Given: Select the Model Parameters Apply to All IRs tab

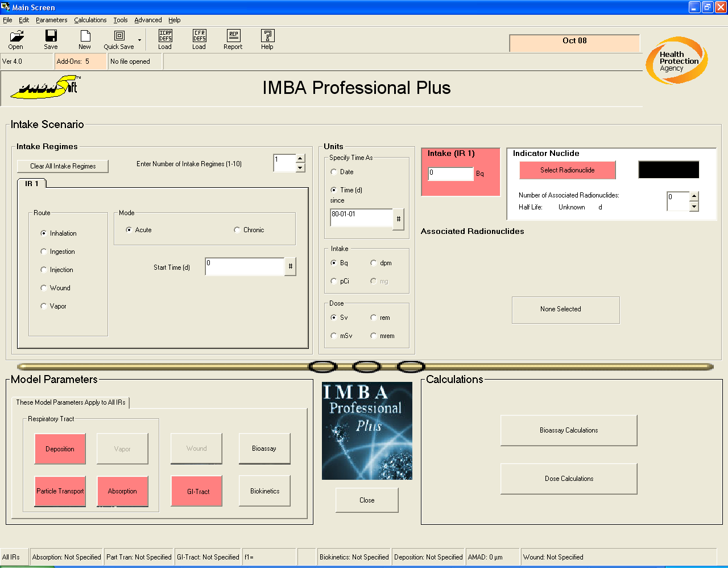Looking at the screenshot, I should click(x=71, y=402).
